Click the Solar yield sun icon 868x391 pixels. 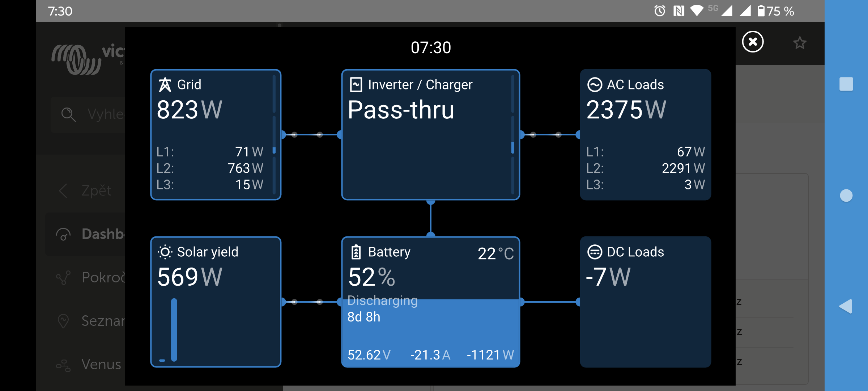coord(165,252)
